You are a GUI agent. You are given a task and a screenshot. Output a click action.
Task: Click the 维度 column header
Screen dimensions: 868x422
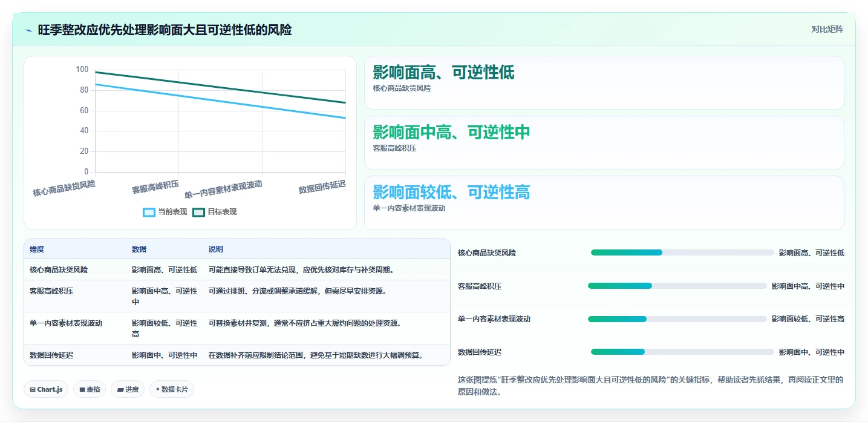pos(37,249)
